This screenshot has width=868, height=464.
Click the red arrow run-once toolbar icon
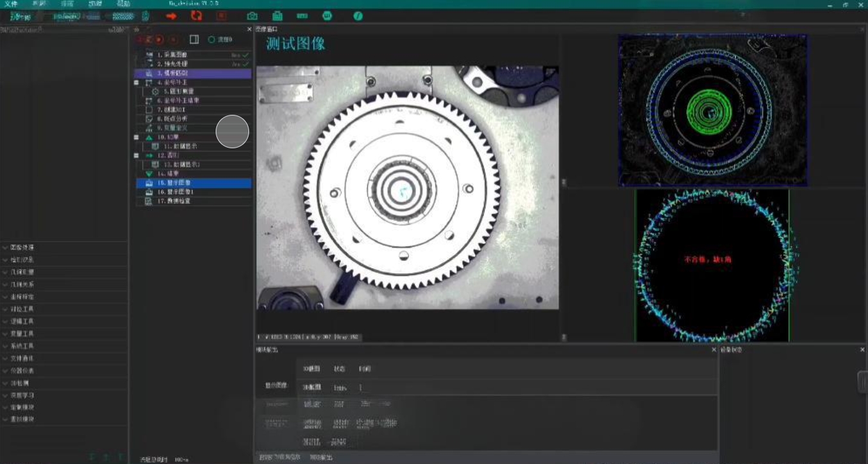click(171, 16)
